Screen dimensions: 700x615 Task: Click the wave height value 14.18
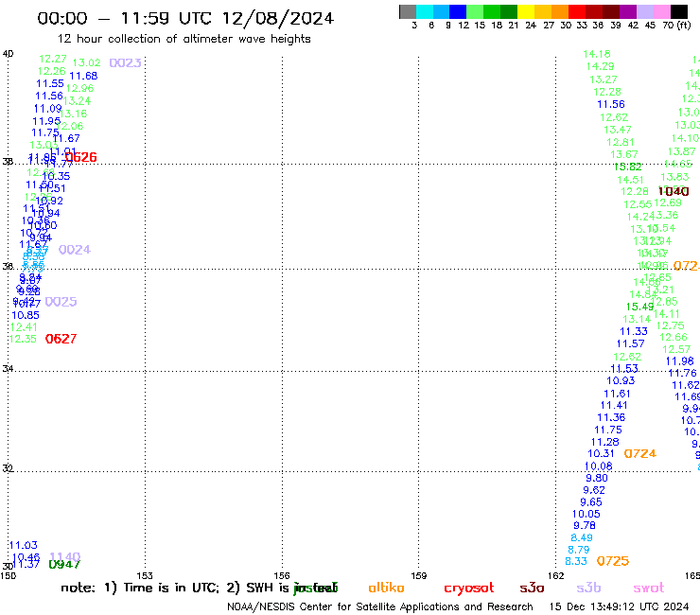[x=597, y=54]
